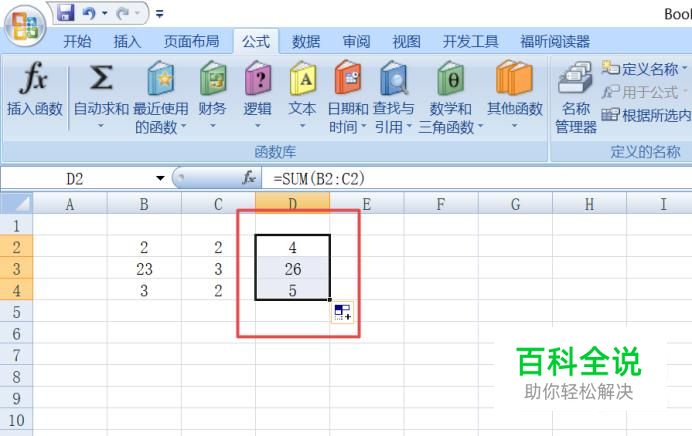Select column B header
Image resolution: width=692 pixels, height=436 pixels.
144,204
